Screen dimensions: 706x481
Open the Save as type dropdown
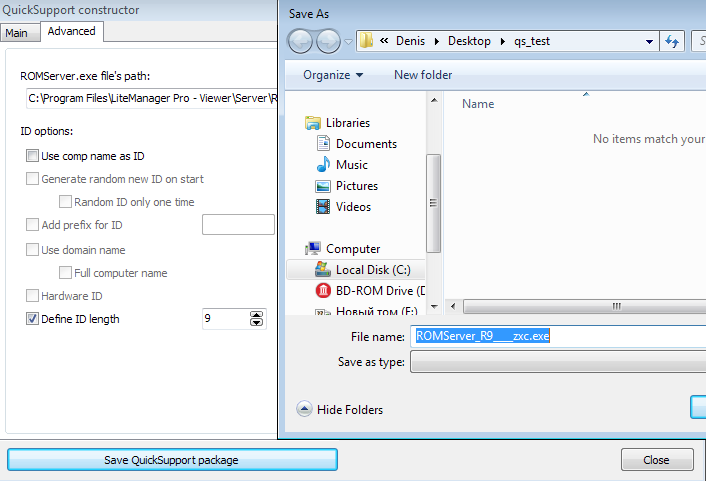pos(558,362)
